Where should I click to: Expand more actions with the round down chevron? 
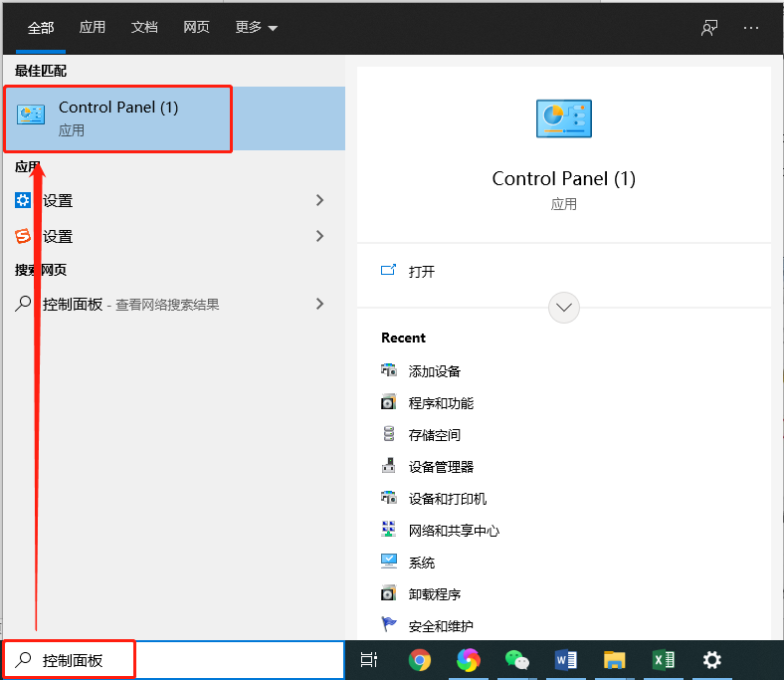564,308
